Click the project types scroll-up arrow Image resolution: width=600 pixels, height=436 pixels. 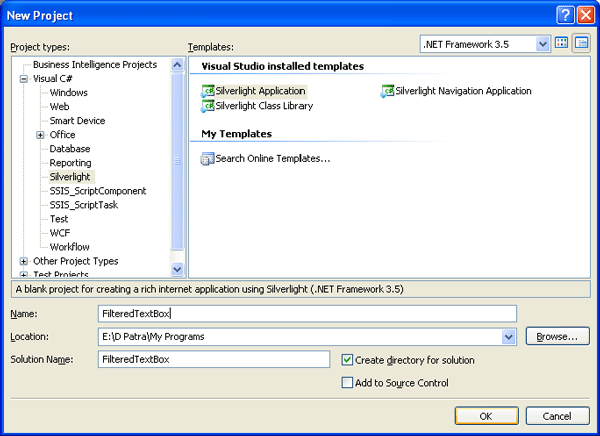tap(177, 65)
